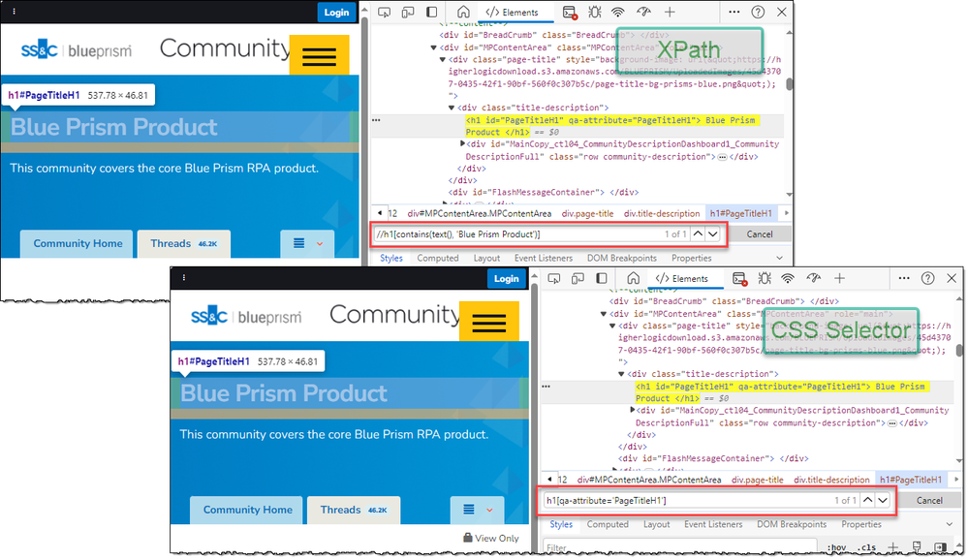Expand more-tabs chevron in upper Styles pane
968x560 pixels.
[x=779, y=258]
